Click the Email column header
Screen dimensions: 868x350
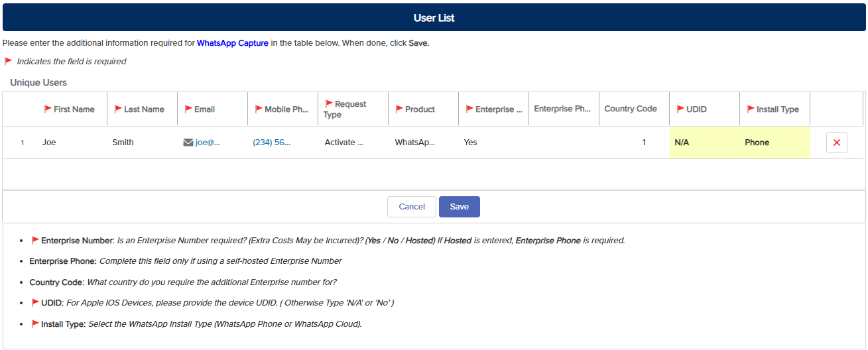point(204,109)
